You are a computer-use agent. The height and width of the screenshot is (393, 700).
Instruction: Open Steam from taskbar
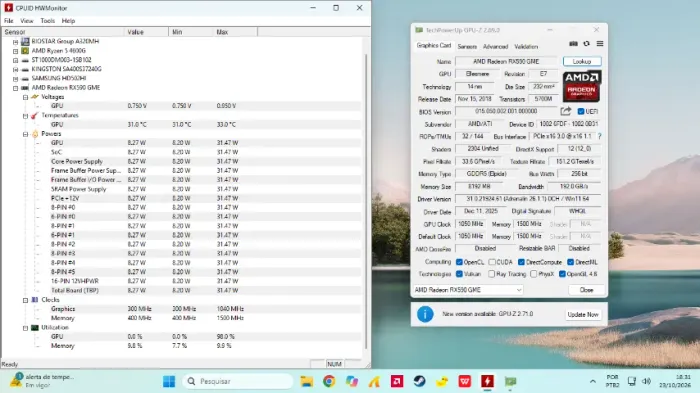pyautogui.click(x=419, y=381)
